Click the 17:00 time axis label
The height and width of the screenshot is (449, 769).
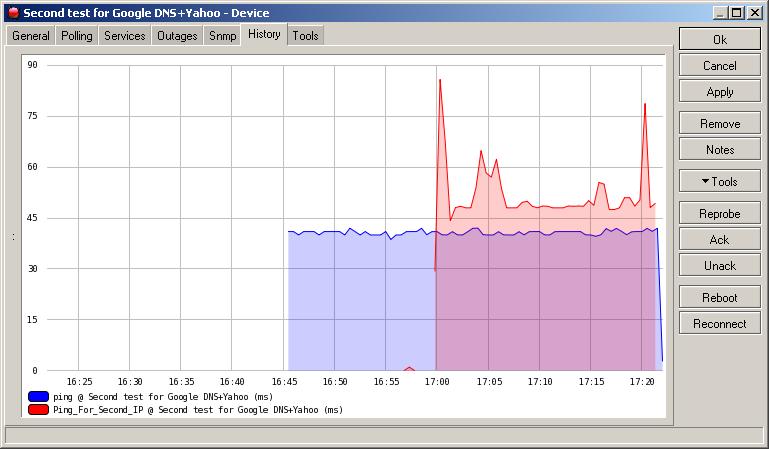[x=436, y=381]
